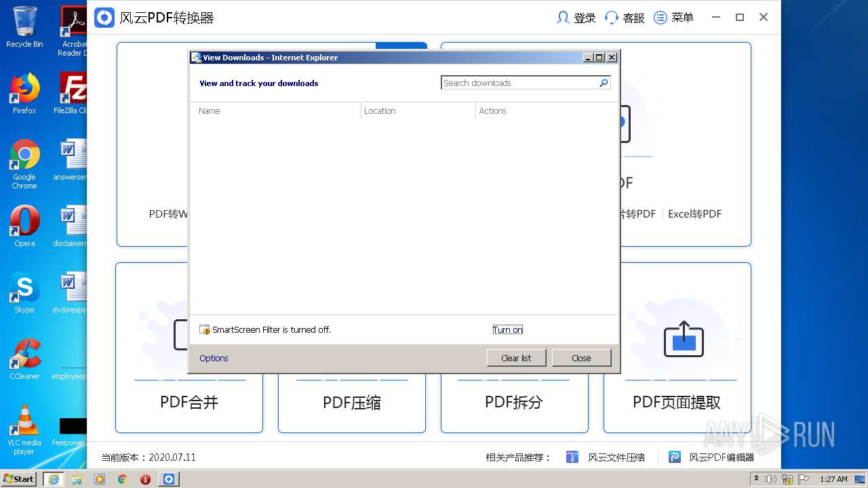This screenshot has width=868, height=488.
Task: Click the version text 2020.07.11
Action: pyautogui.click(x=172, y=457)
